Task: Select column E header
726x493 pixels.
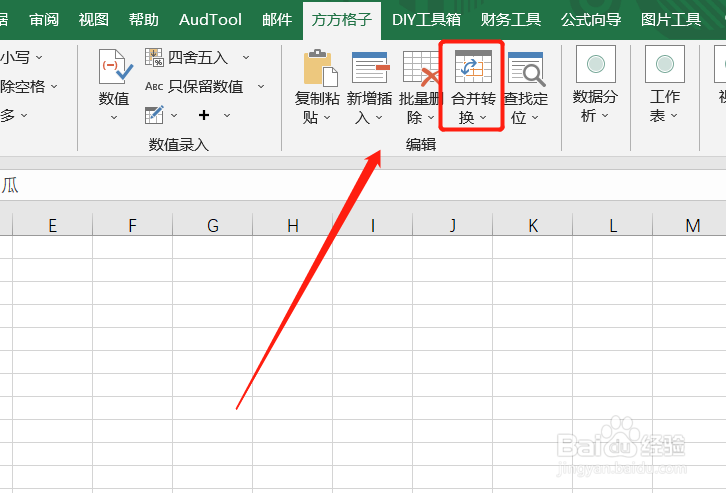Action: (52, 225)
